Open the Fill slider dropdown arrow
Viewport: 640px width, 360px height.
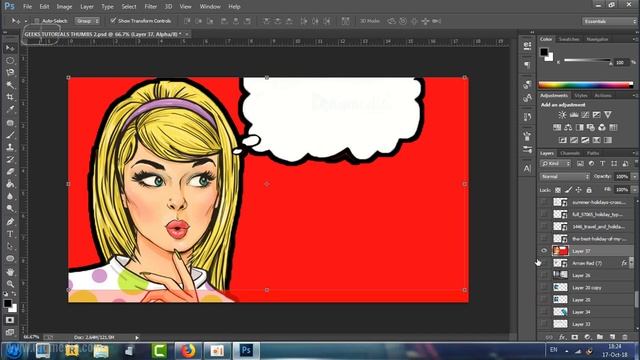click(634, 190)
